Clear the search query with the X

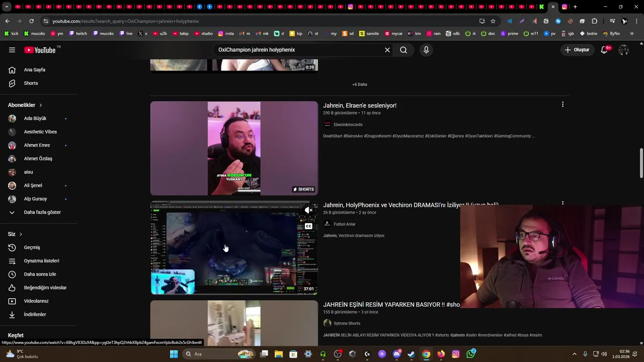387,50
